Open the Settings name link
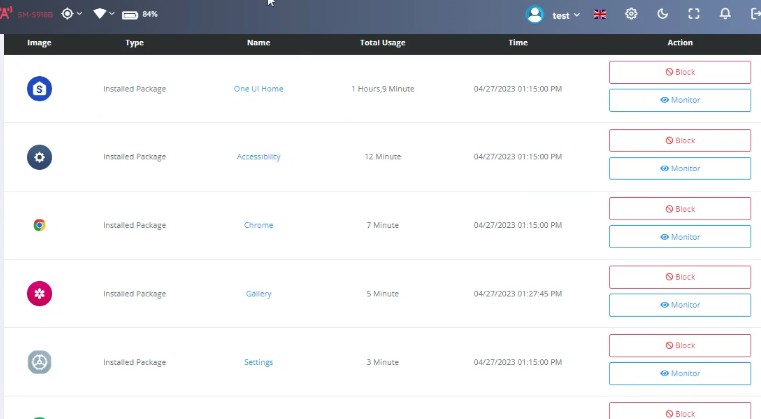Viewport: 761px width, 419px height. (258, 362)
